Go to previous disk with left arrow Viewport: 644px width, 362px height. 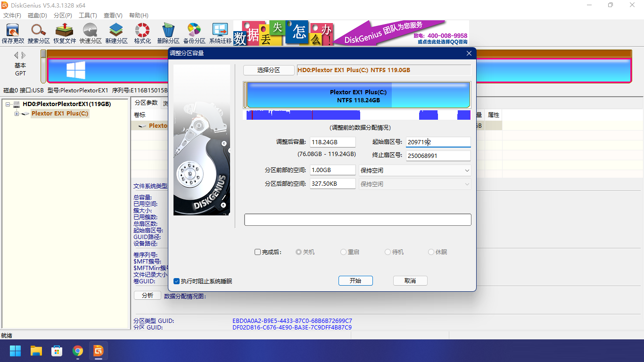tap(16, 55)
